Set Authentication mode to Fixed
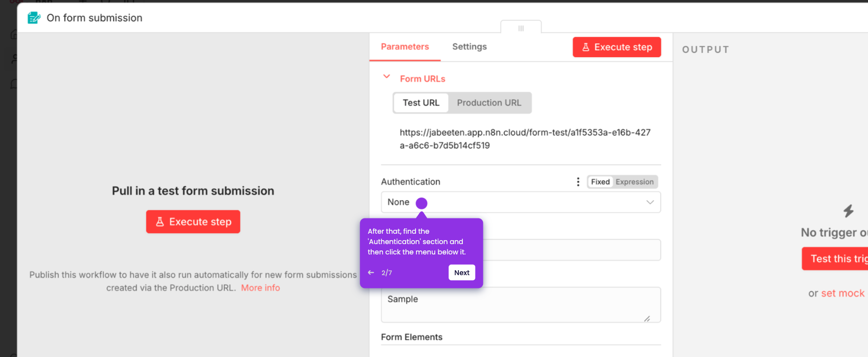Viewport: 868px width, 357px height. click(x=600, y=182)
